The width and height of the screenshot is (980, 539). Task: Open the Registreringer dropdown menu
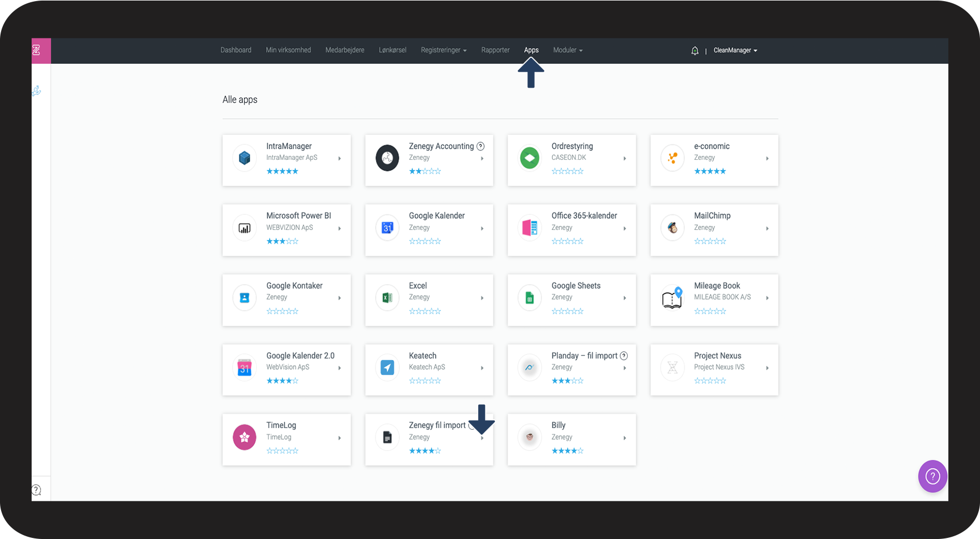[444, 51]
